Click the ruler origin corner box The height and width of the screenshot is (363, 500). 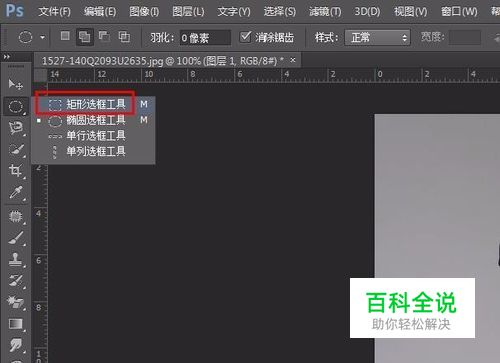[41, 75]
